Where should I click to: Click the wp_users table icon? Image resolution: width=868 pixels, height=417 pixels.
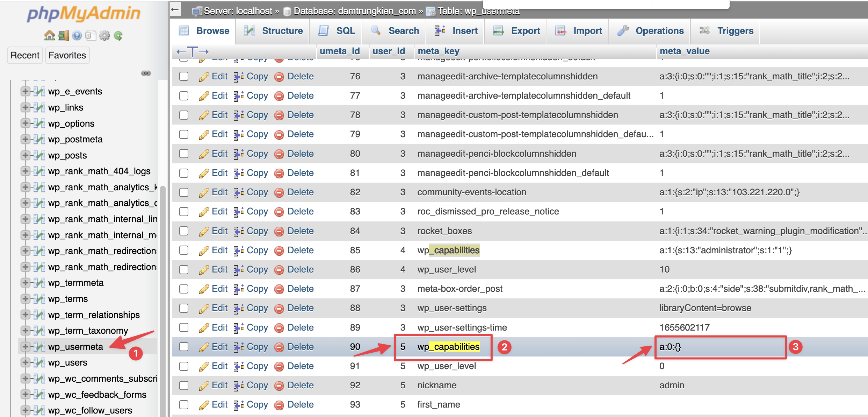(39, 362)
